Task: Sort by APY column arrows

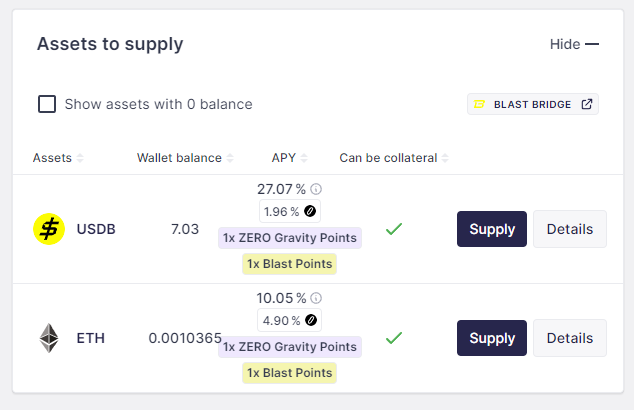Action: [x=304, y=158]
